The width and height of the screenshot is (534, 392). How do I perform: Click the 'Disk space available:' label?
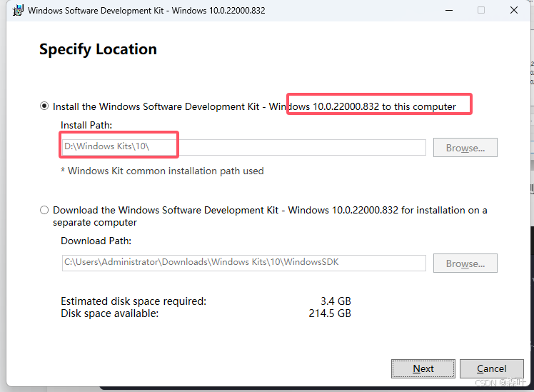(x=110, y=313)
